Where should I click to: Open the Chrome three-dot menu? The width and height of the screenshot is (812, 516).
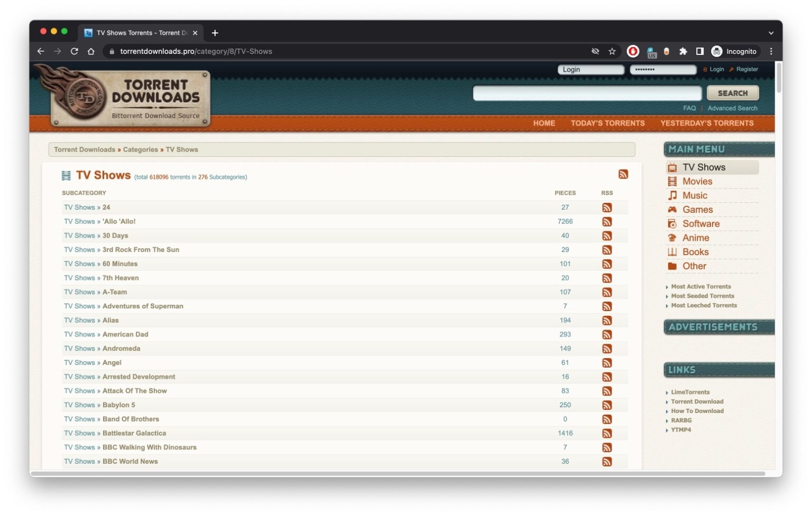tap(771, 51)
